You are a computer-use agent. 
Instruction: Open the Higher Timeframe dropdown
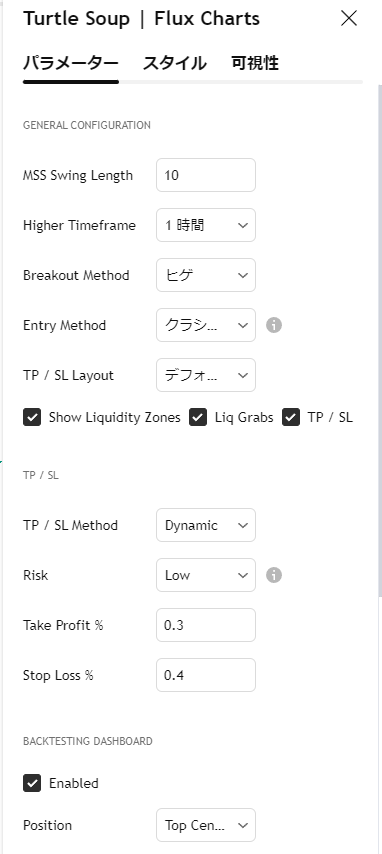[206, 225]
